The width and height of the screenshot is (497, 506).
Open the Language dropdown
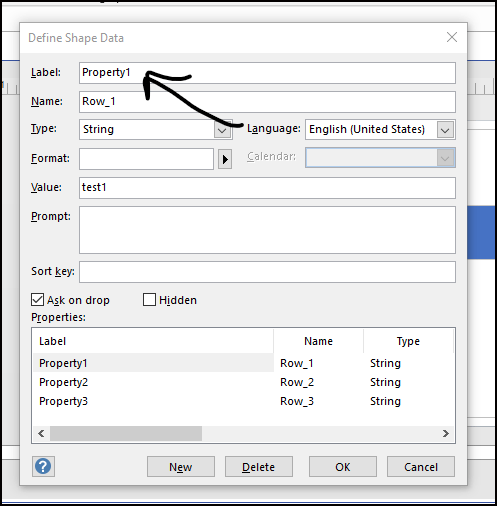(x=445, y=130)
